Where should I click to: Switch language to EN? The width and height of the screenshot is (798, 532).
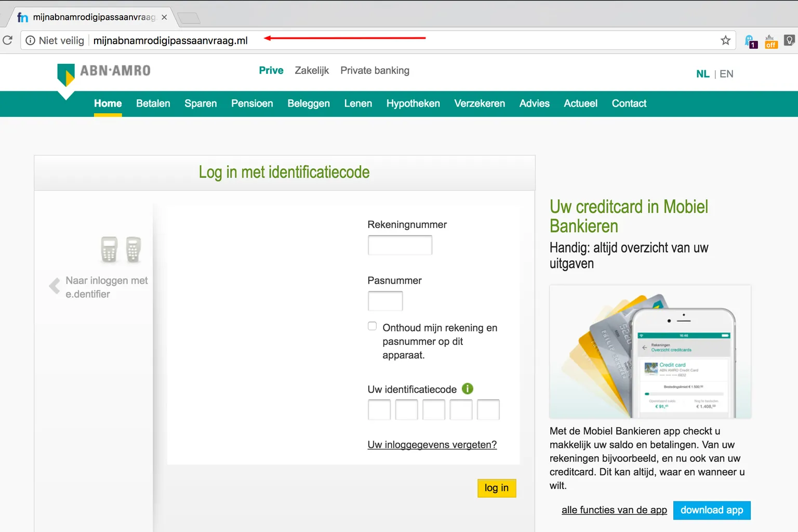[x=726, y=74]
